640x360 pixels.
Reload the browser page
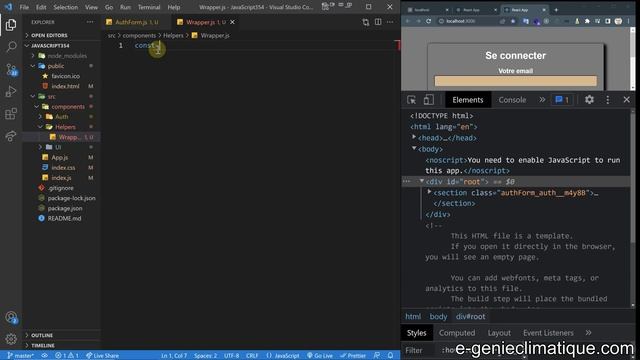[x=429, y=21]
